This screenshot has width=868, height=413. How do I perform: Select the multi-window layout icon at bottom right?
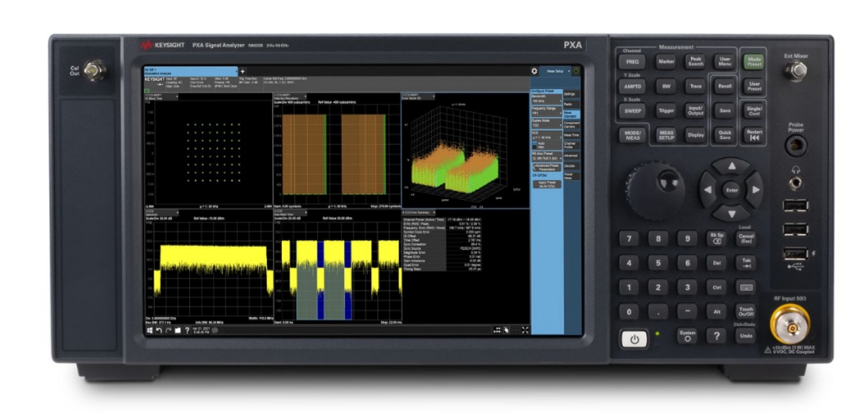pyautogui.click(x=497, y=329)
